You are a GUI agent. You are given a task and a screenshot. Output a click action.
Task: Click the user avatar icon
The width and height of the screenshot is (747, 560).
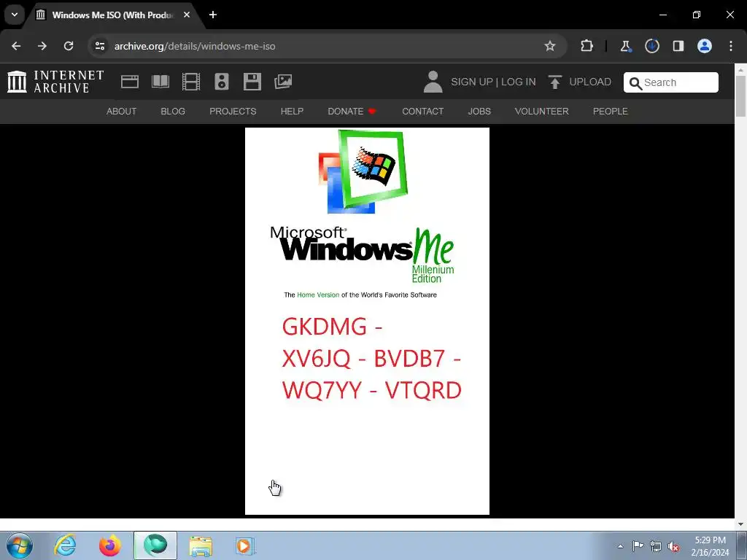coord(433,82)
